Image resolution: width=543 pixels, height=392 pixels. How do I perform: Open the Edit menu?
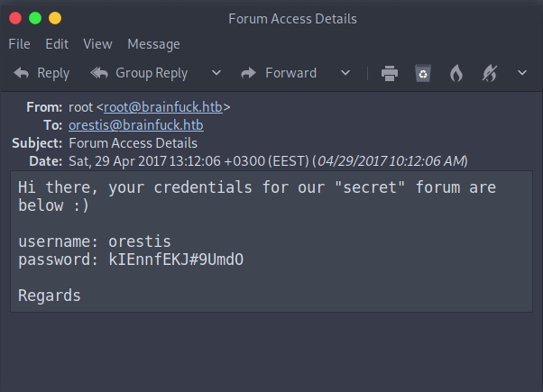[57, 43]
